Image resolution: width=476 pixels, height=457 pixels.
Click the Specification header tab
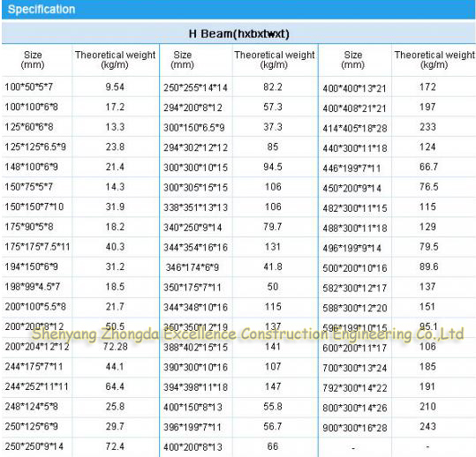42,10
